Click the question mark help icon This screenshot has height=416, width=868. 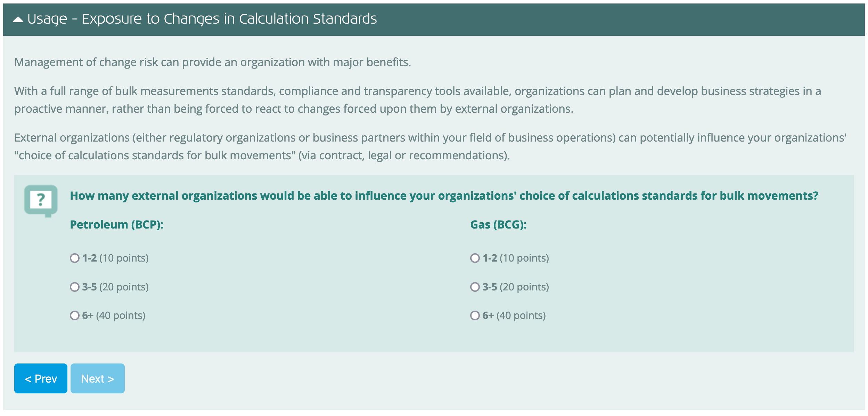click(x=41, y=199)
